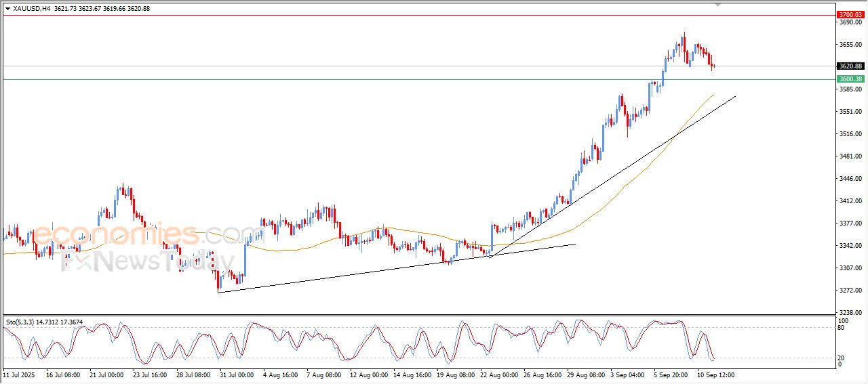Click the 80 level on stochastic scale
The width and height of the screenshot is (868, 384).
point(842,328)
